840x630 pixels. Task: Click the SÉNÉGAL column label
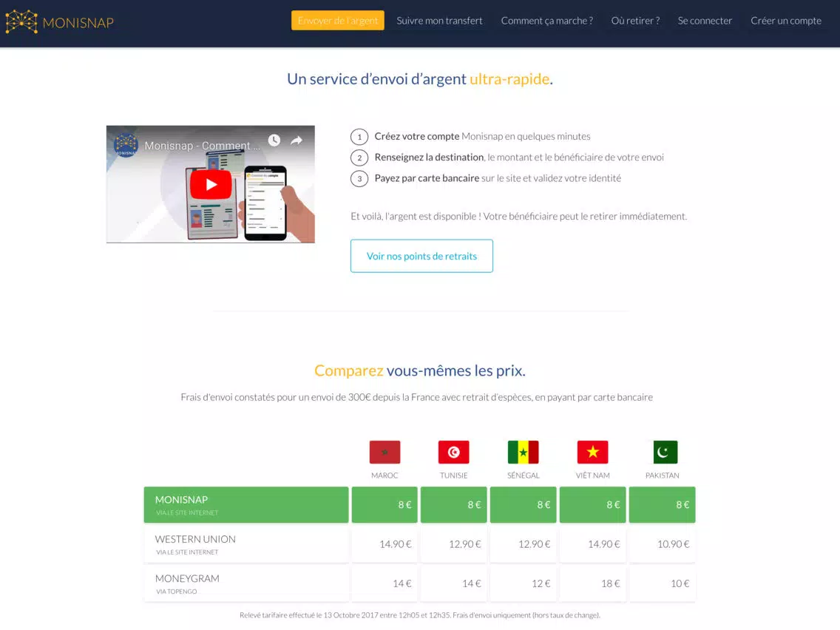click(524, 475)
